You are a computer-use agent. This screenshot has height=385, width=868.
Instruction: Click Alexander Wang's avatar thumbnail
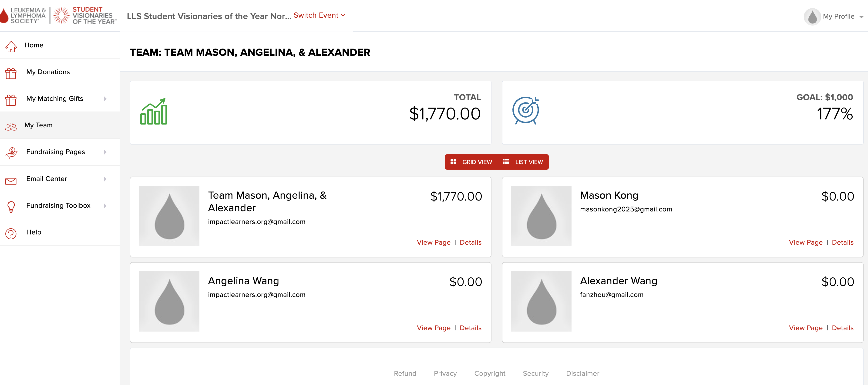pyautogui.click(x=541, y=301)
